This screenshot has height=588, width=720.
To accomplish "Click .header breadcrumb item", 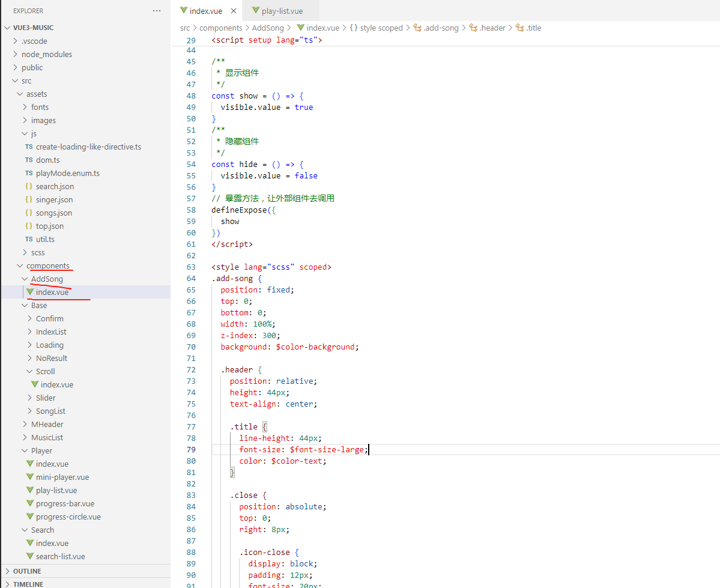I will click(487, 28).
